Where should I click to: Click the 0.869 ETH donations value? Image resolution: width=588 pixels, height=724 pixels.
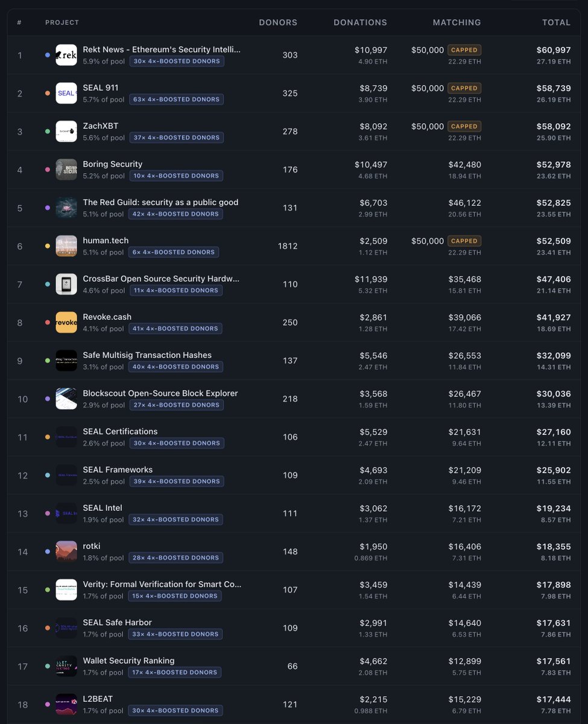point(371,558)
